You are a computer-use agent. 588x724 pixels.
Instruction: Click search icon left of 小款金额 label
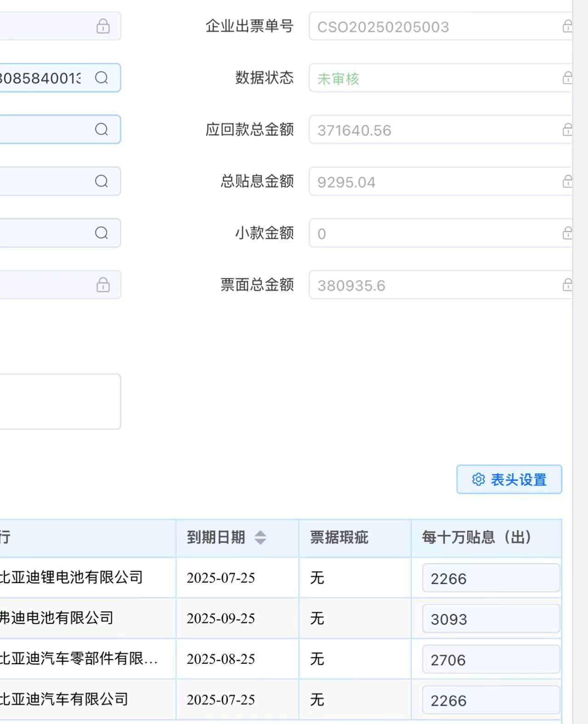click(102, 233)
